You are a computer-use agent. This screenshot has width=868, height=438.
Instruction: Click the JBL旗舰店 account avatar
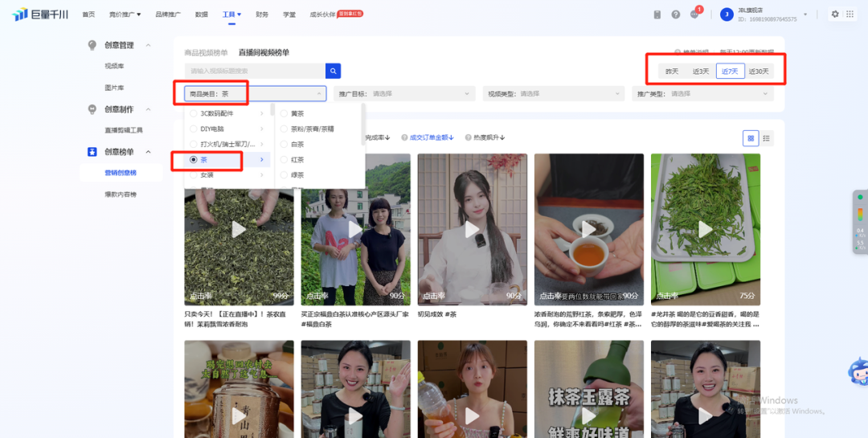pyautogui.click(x=727, y=15)
